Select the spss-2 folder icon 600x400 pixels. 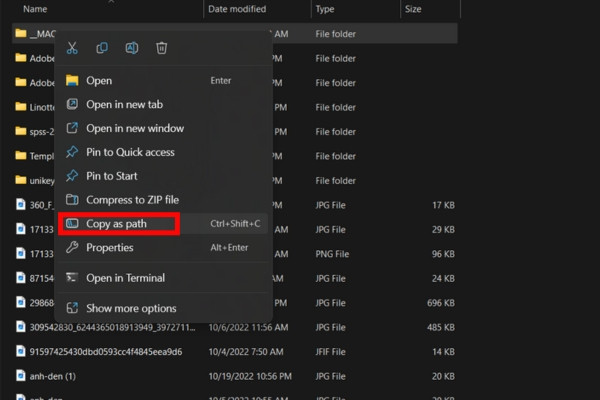[21, 131]
